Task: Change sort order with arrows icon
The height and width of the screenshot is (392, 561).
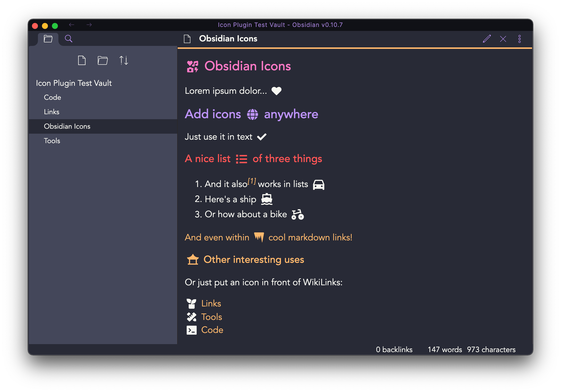Action: pyautogui.click(x=124, y=60)
